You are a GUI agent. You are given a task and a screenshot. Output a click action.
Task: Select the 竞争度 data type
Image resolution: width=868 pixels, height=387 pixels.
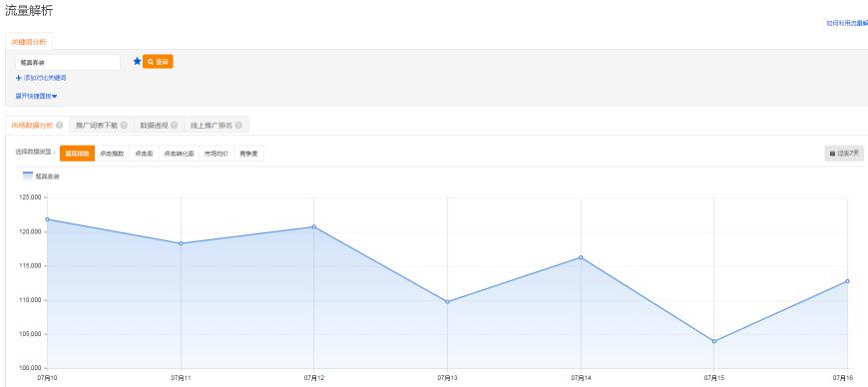coord(248,154)
